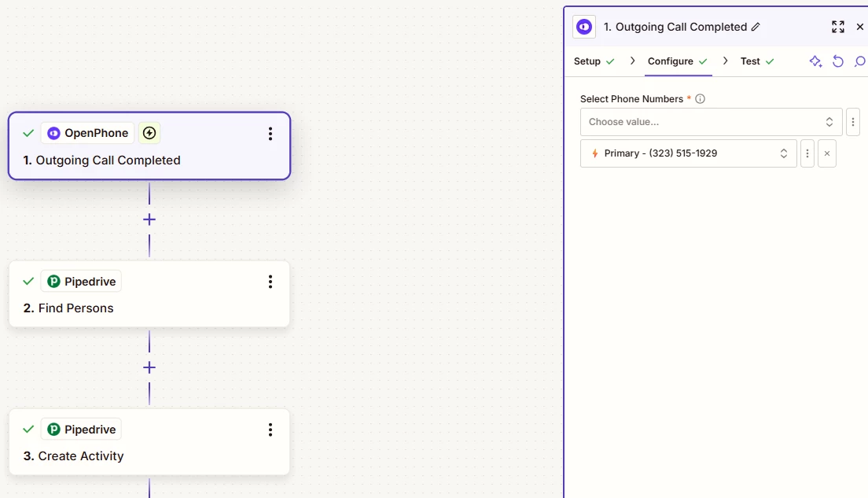Click the green checkmark on Create Activity step
The image size is (868, 498).
28,430
